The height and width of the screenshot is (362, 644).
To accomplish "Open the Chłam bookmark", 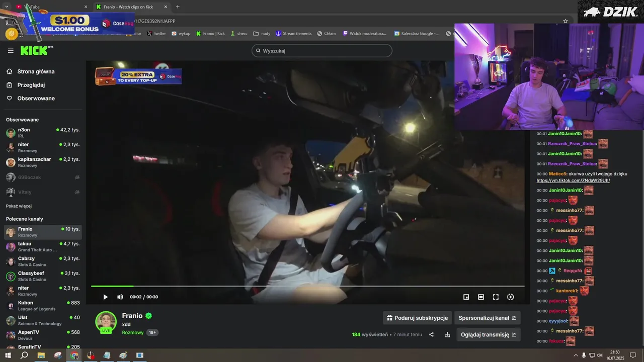I will coord(327,34).
